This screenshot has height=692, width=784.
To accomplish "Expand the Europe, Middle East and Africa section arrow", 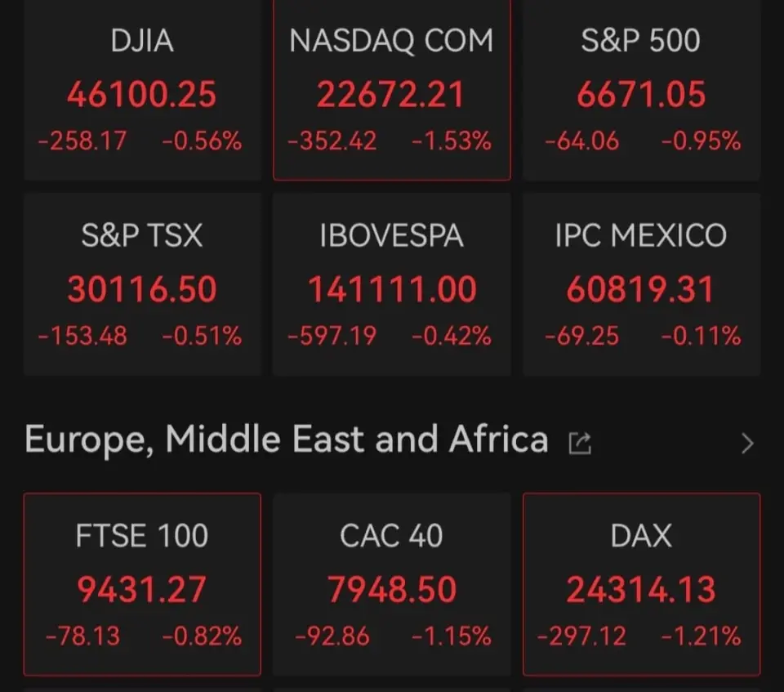I will click(x=746, y=444).
